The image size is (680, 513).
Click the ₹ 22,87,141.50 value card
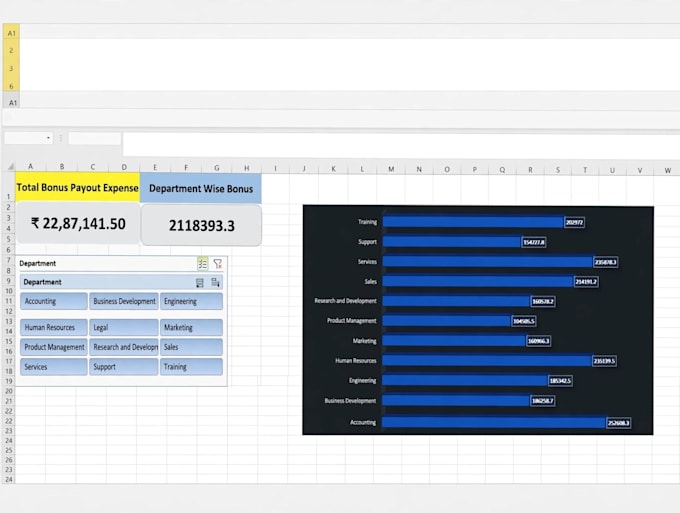78,223
